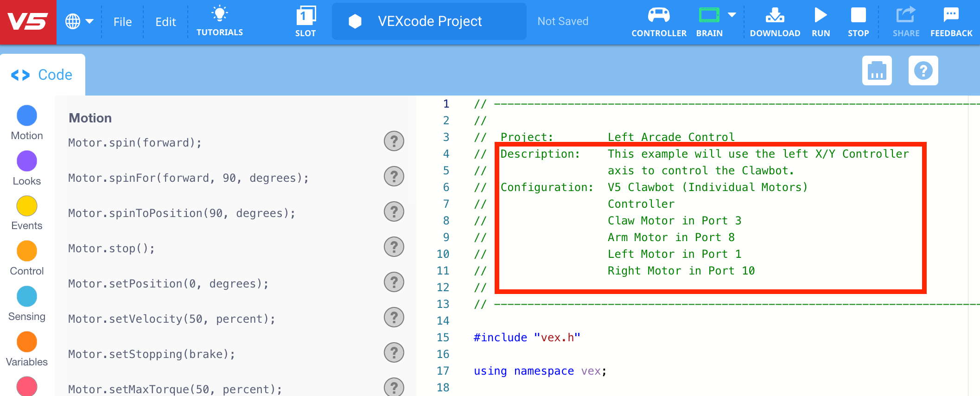Expand the Brain device dropdown arrow
Viewport: 980px width, 396px height.
[732, 15]
